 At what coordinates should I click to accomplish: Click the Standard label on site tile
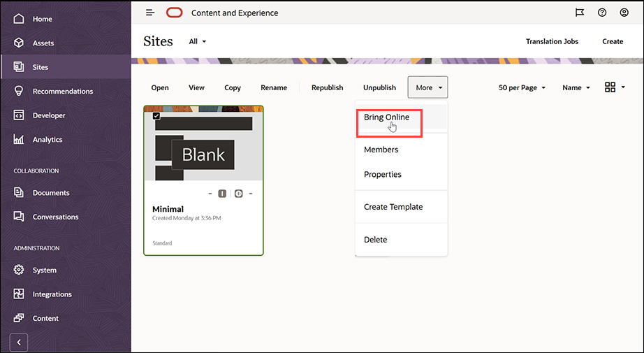162,243
